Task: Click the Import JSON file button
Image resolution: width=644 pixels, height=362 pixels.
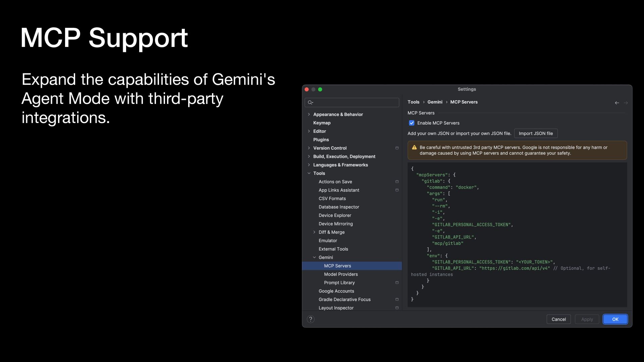Action: [x=536, y=133]
